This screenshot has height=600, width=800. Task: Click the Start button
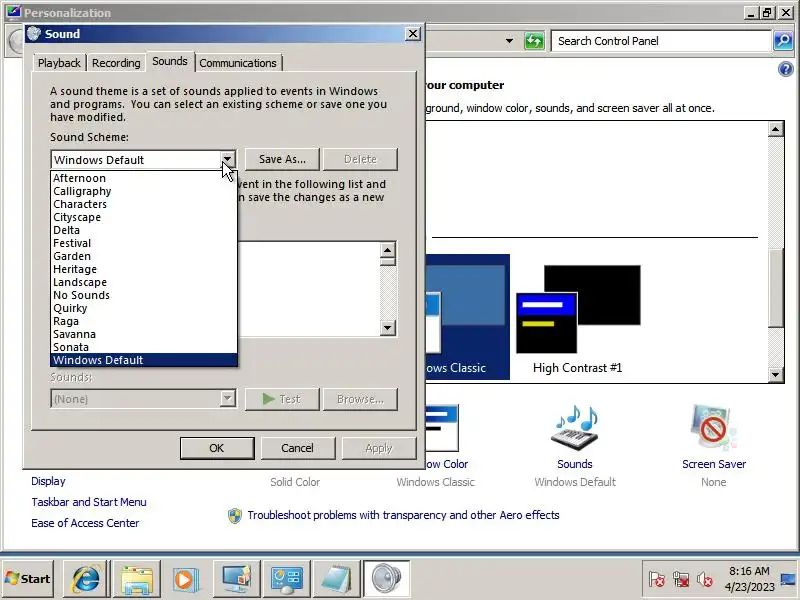pyautogui.click(x=28, y=579)
